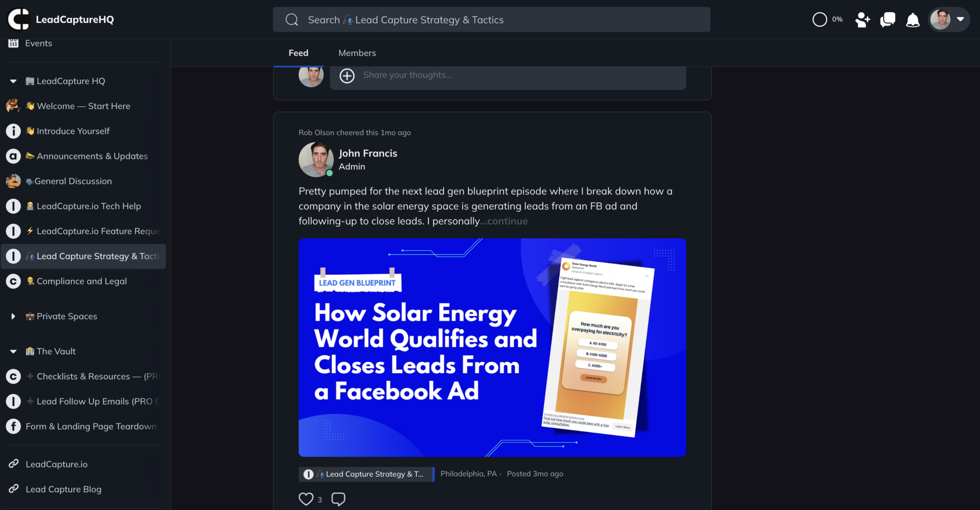Screen dimensions: 980x510
Task: Open the chat messages icon in header
Action: pos(888,20)
